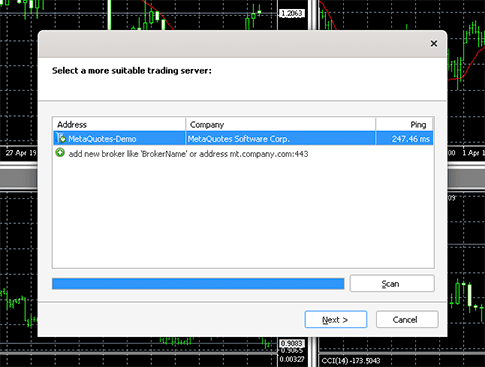Click the CCI(14) indicator label
Viewport: 485px width, 367px height.
coord(351,361)
